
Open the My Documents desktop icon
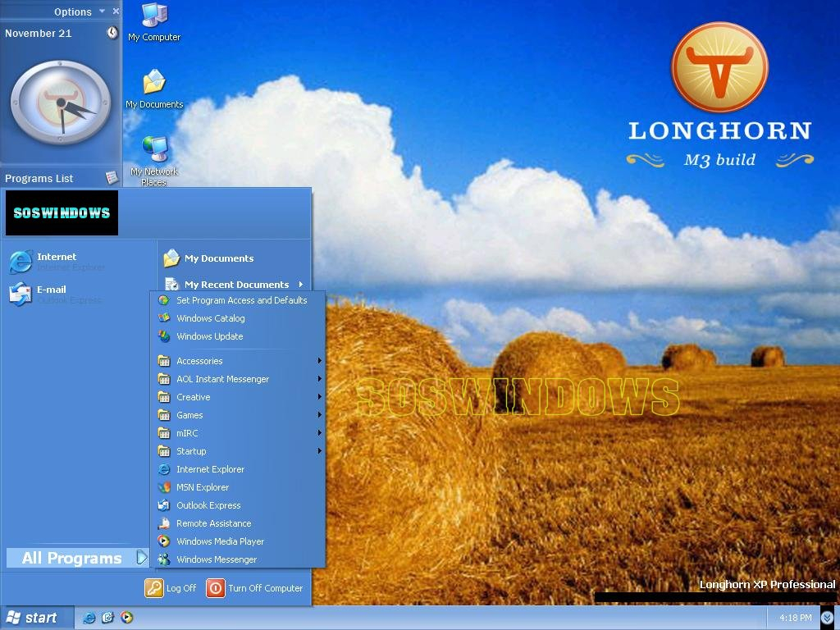point(154,89)
